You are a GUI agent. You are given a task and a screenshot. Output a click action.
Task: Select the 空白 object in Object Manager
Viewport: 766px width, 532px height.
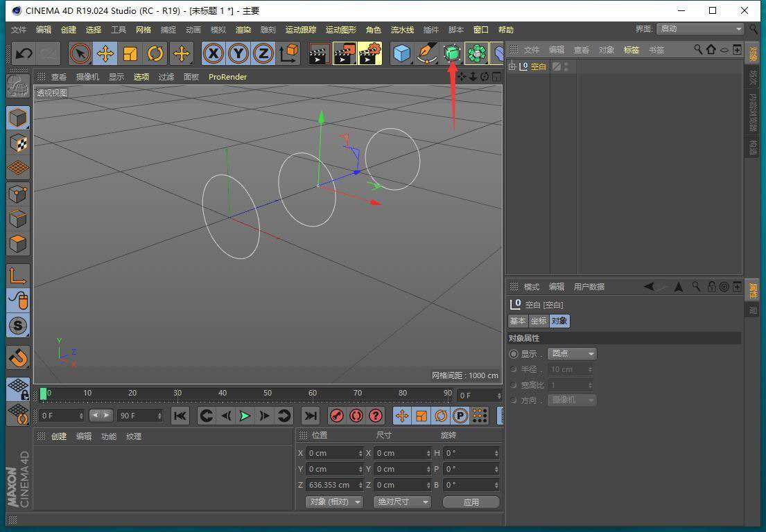coord(539,66)
